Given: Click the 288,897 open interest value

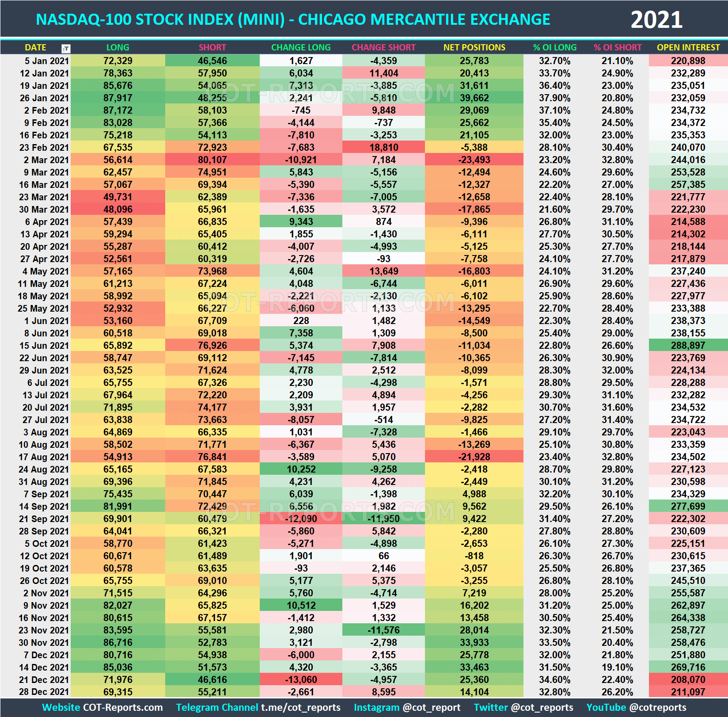Looking at the screenshot, I should (688, 345).
